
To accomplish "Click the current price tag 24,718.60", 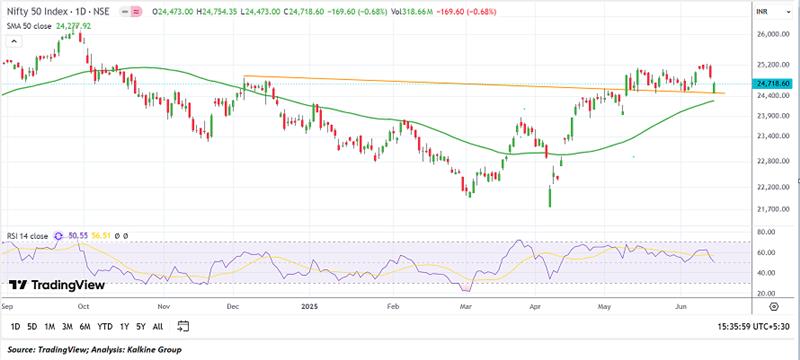I will pyautogui.click(x=773, y=83).
